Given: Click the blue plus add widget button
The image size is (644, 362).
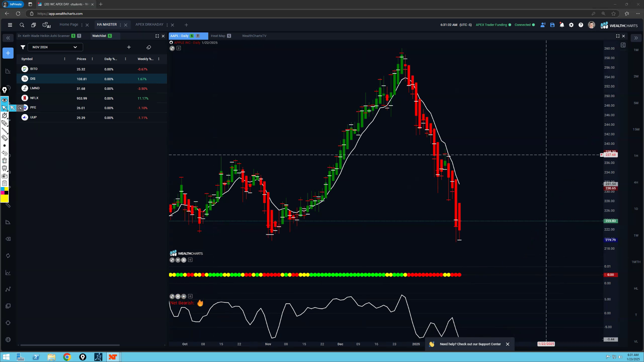Looking at the screenshot, I should [x=8, y=53].
